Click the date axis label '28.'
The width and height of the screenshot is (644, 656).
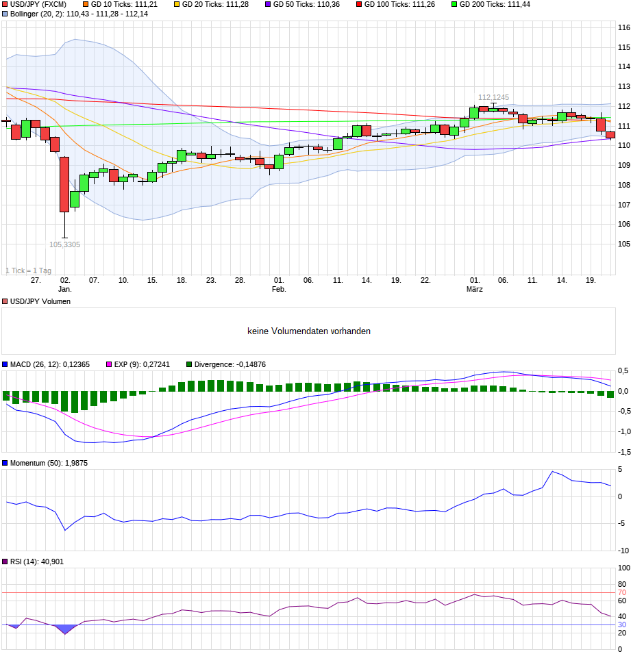[x=240, y=281]
